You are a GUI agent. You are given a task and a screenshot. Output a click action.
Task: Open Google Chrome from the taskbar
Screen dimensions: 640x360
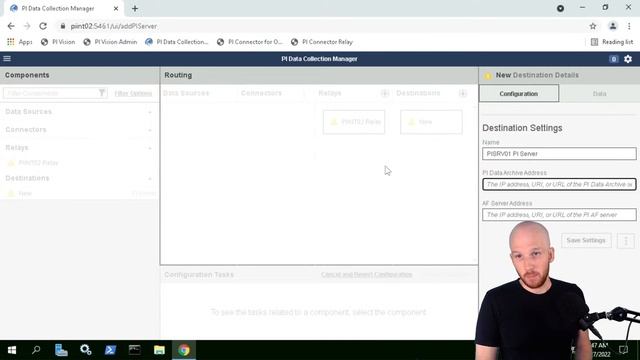(184, 350)
